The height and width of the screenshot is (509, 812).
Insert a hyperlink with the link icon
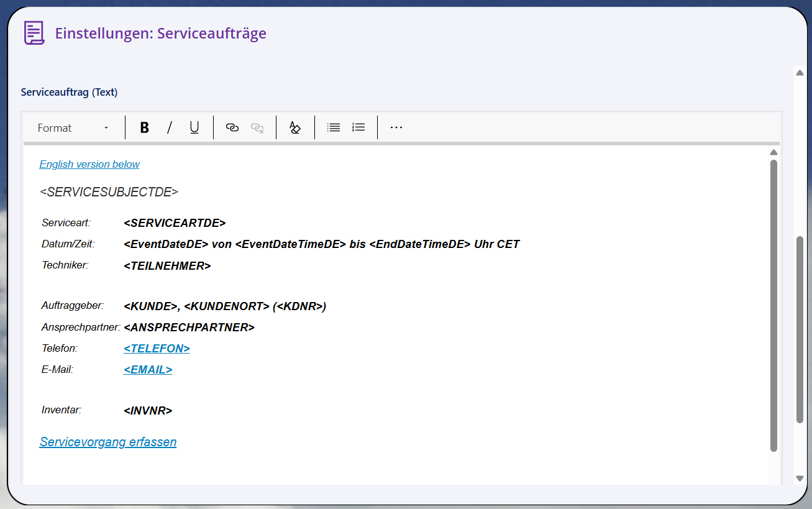coord(232,128)
